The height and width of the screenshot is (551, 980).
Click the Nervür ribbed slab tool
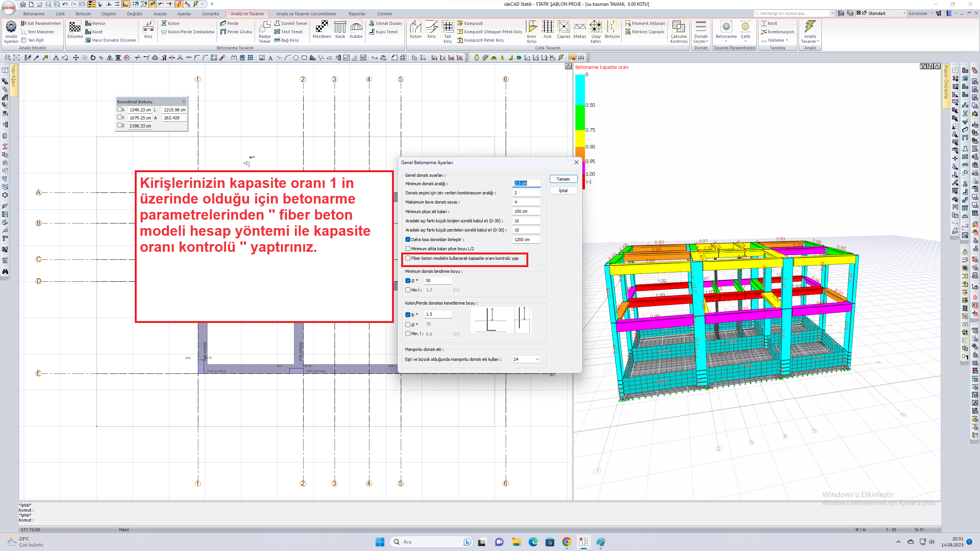coord(95,23)
